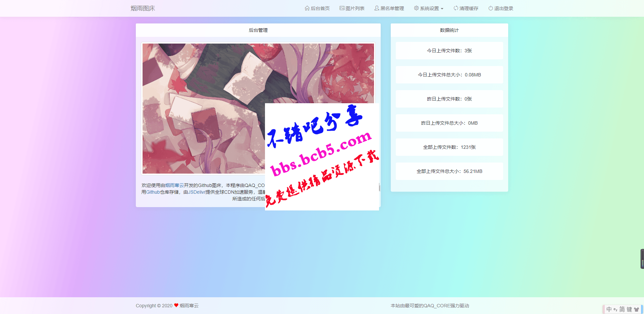
Task: Open the 烟雨寒云 link in welcome text
Action: point(174,185)
